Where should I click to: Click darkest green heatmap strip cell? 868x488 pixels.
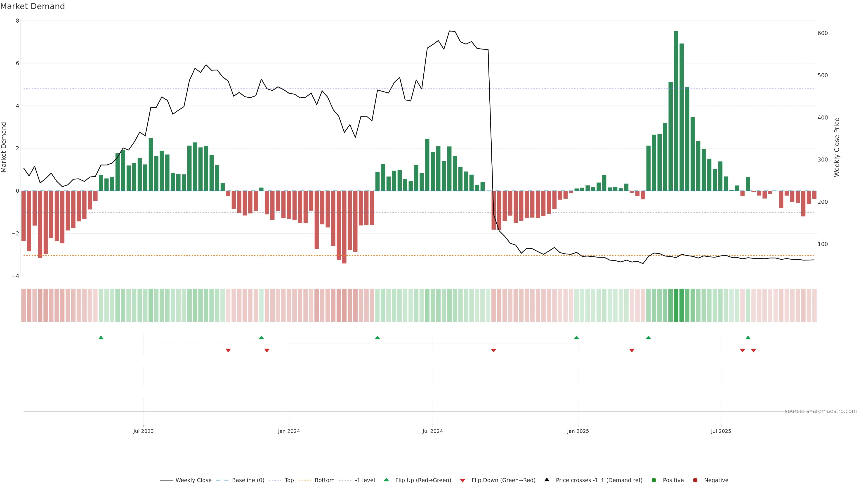tap(676, 305)
